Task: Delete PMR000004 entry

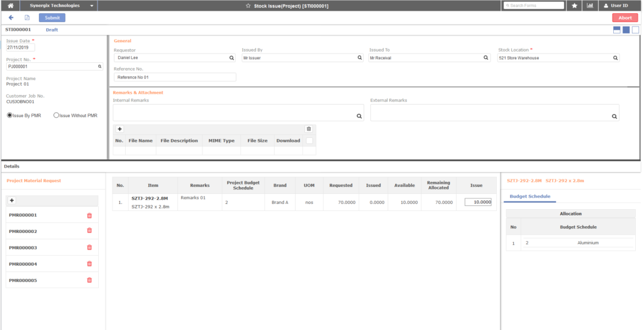Action: 89,264
